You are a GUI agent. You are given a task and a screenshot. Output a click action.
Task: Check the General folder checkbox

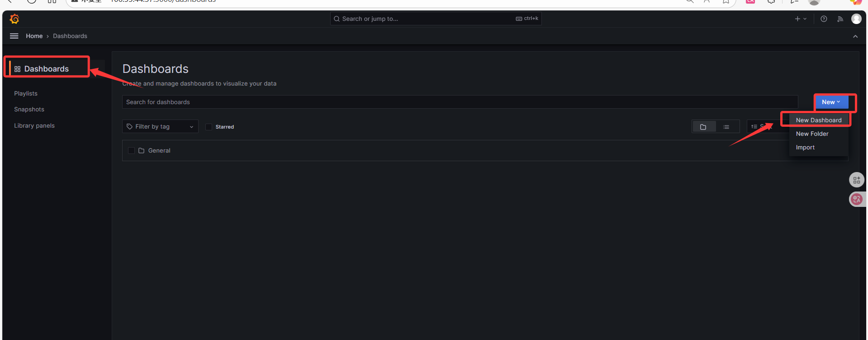coord(132,151)
